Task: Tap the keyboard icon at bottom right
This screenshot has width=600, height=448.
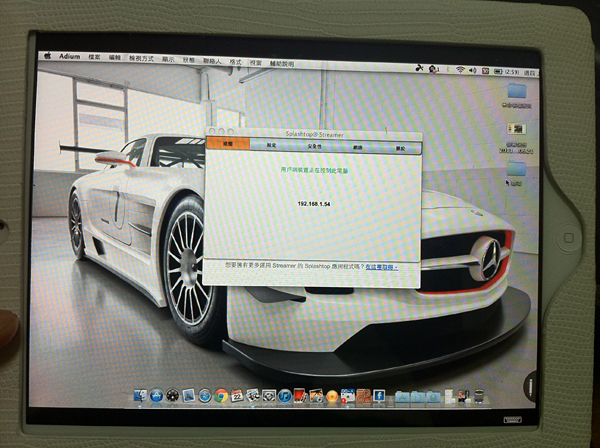Action: point(512,420)
